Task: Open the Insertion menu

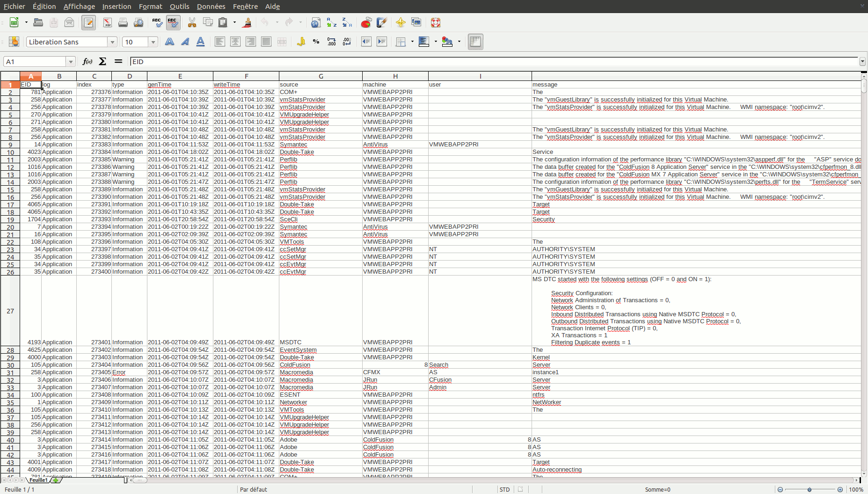Action: tap(117, 7)
